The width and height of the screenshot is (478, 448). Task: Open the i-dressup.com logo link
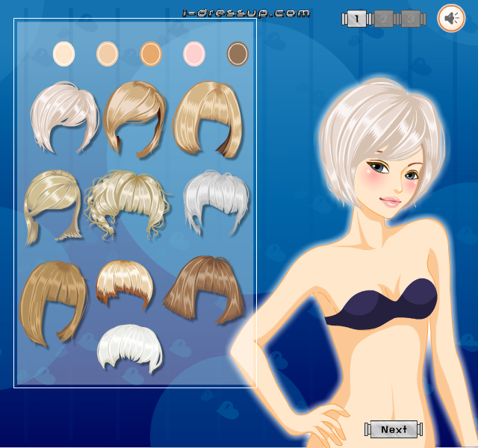click(246, 13)
